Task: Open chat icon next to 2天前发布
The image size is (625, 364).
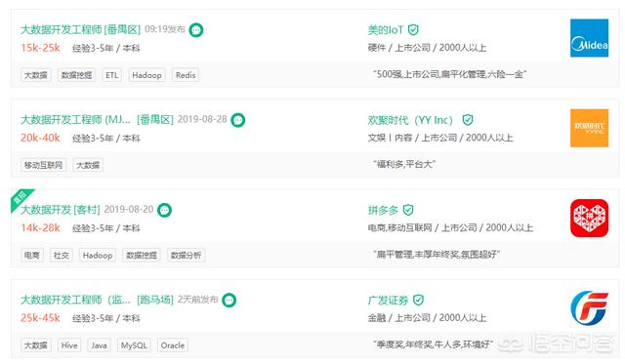Action: coord(229,300)
